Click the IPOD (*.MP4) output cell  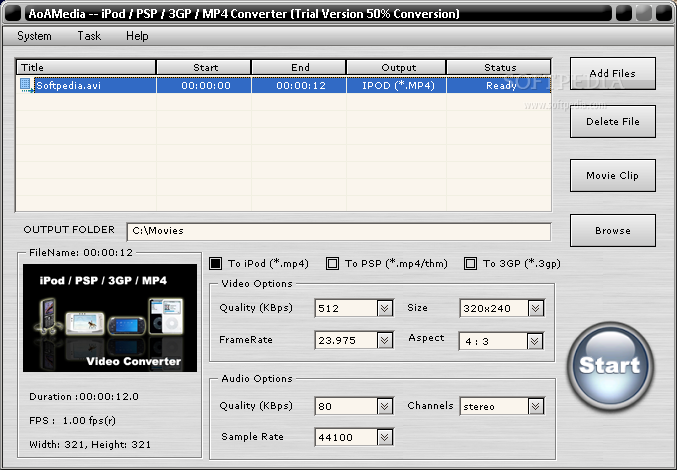point(397,85)
